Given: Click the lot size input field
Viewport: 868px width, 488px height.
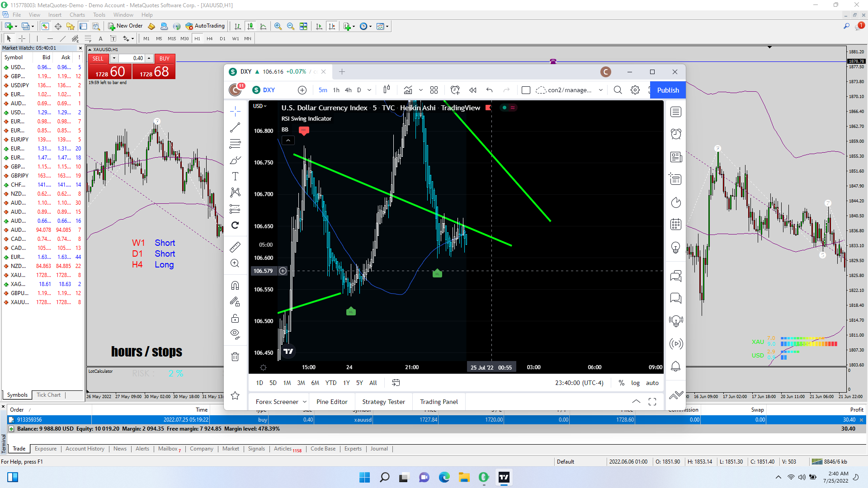Looking at the screenshot, I should click(x=132, y=58).
